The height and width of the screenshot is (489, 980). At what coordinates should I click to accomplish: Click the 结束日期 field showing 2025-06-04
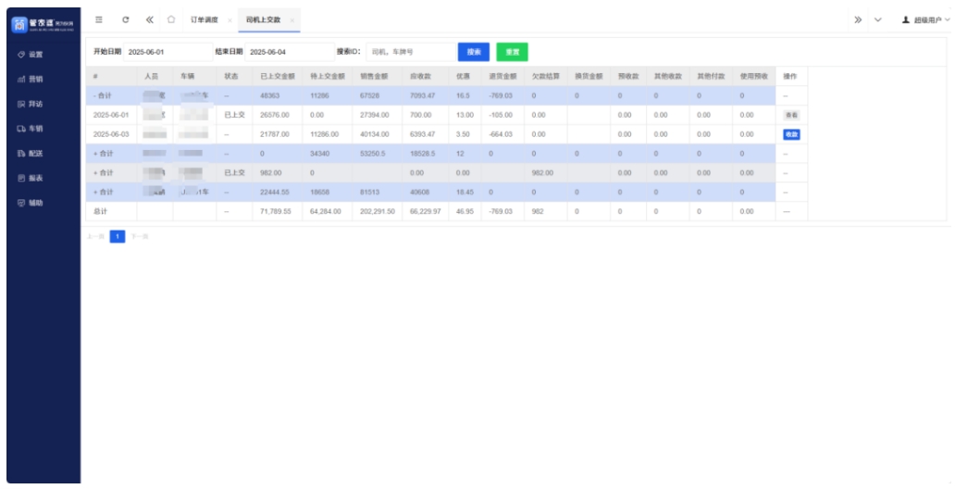(290, 52)
